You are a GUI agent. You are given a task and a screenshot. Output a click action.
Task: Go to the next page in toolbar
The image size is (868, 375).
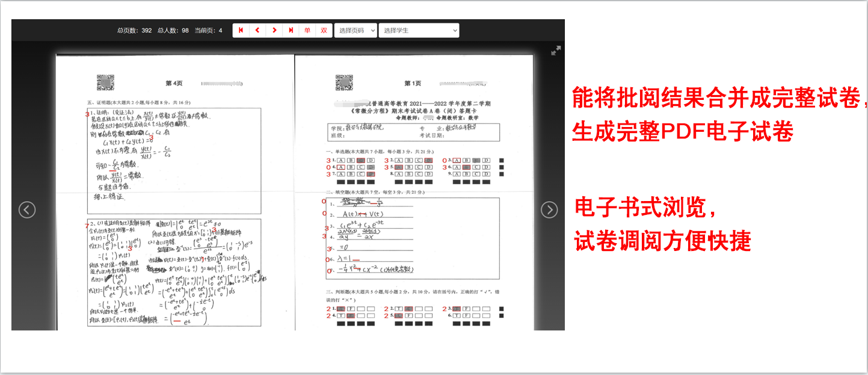pyautogui.click(x=274, y=30)
